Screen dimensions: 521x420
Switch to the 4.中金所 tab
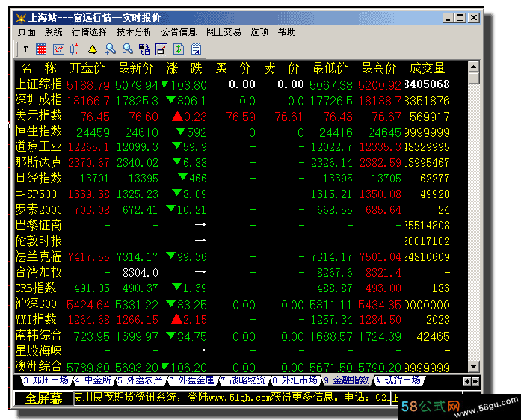(x=93, y=380)
